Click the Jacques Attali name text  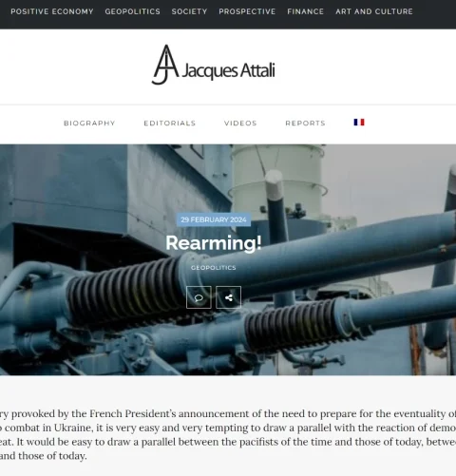(228, 70)
